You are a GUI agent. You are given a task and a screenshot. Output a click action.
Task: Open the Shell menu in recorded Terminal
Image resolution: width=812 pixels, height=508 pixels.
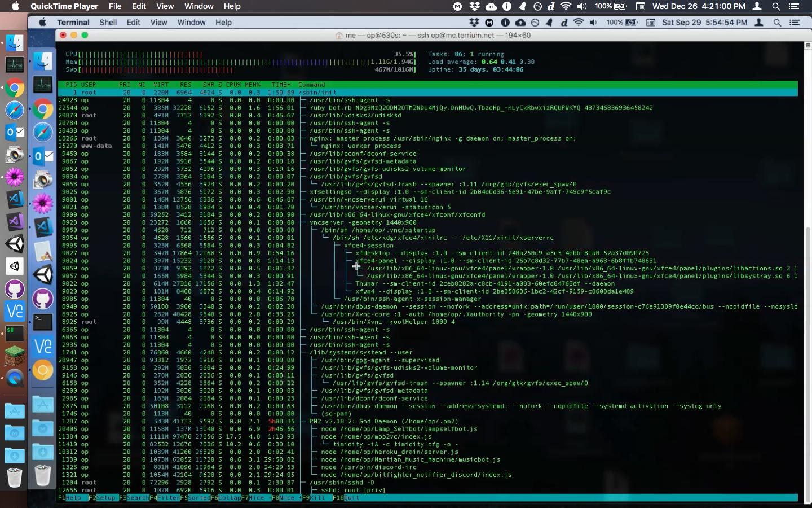coord(108,23)
